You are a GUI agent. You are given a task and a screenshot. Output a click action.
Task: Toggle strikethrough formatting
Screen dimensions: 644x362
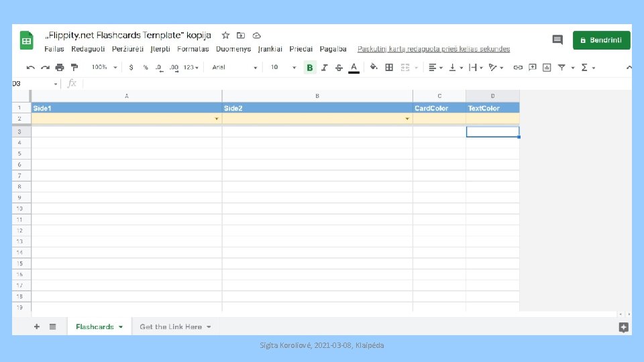pyautogui.click(x=339, y=67)
